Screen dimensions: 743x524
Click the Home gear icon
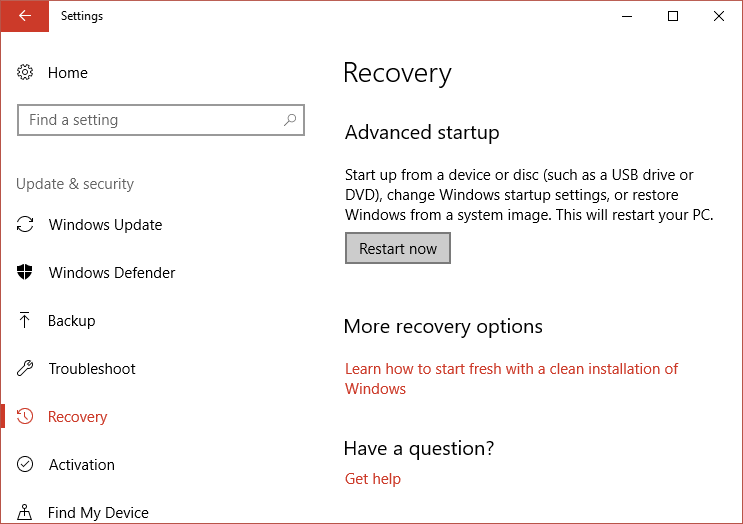click(x=26, y=73)
